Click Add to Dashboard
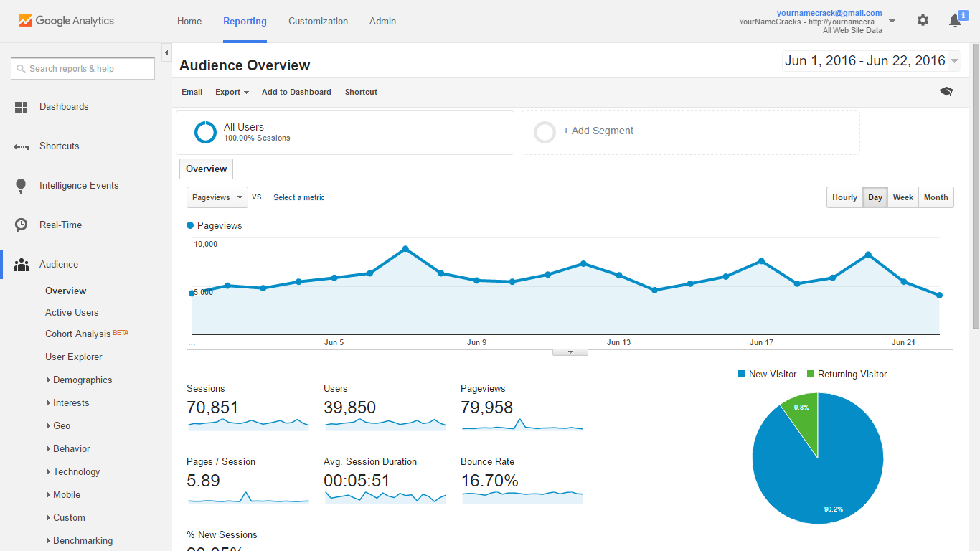The image size is (980, 551). (296, 92)
